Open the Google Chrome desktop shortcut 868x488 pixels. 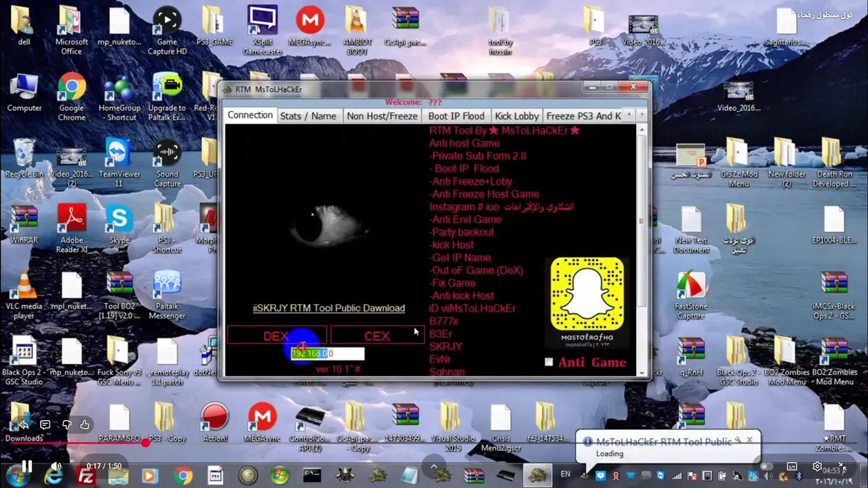(71, 97)
